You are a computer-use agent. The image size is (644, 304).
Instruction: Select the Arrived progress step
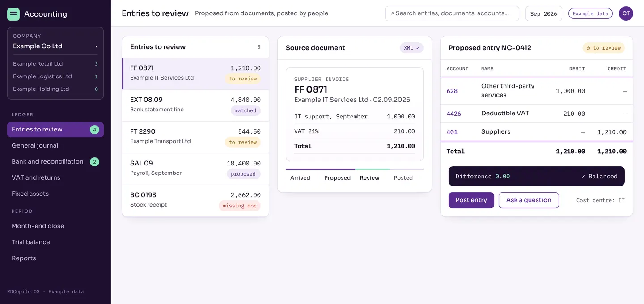coord(300,178)
